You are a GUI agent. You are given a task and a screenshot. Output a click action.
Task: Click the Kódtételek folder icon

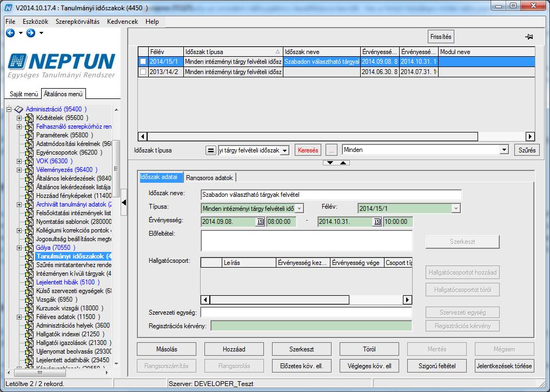[x=29, y=118]
